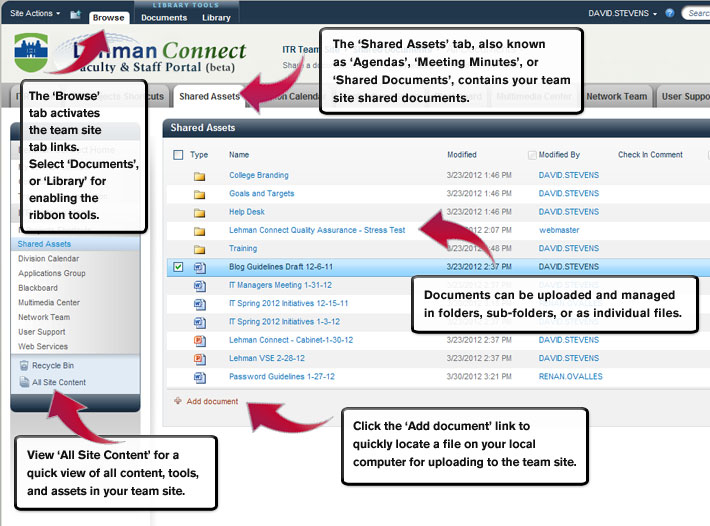
Task: Click Word icon for IT Managers Meeting
Action: 200,286
